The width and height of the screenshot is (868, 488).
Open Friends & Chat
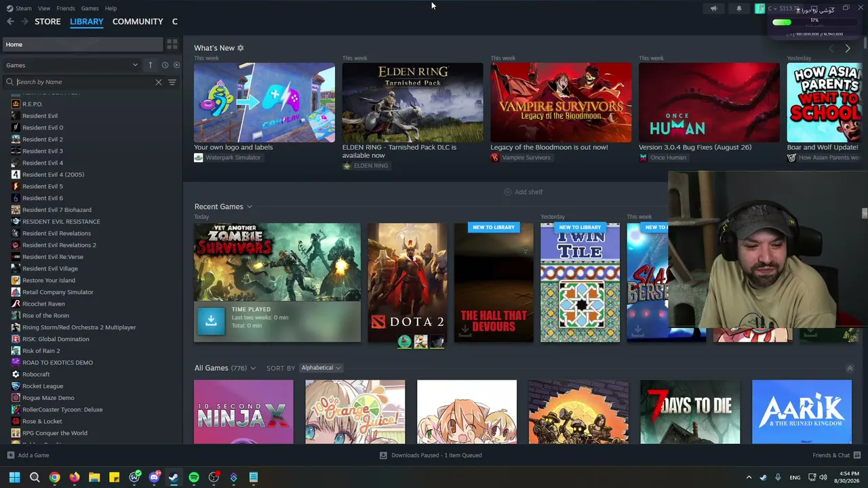coord(836,455)
